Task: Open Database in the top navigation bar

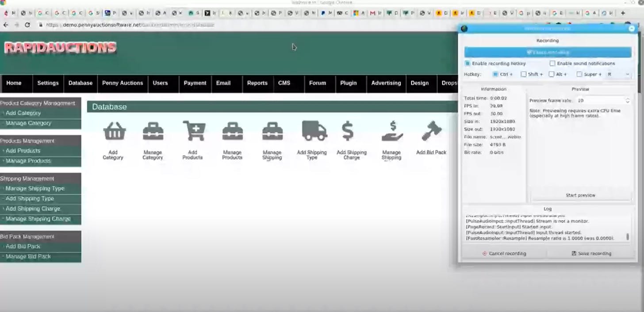Action: (x=80, y=83)
